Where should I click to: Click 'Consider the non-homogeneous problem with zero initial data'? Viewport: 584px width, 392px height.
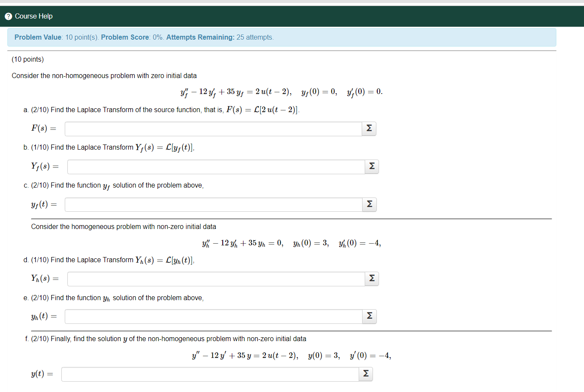pyautogui.click(x=104, y=76)
